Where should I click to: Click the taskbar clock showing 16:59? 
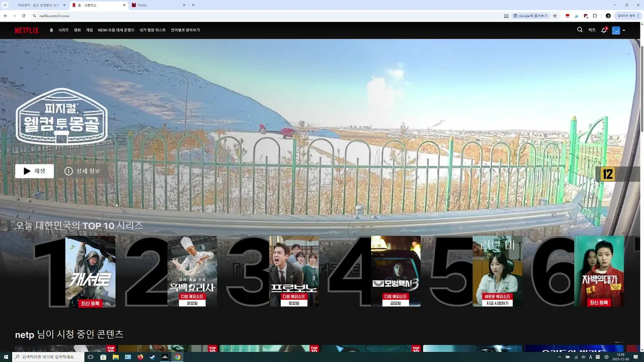pyautogui.click(x=620, y=357)
